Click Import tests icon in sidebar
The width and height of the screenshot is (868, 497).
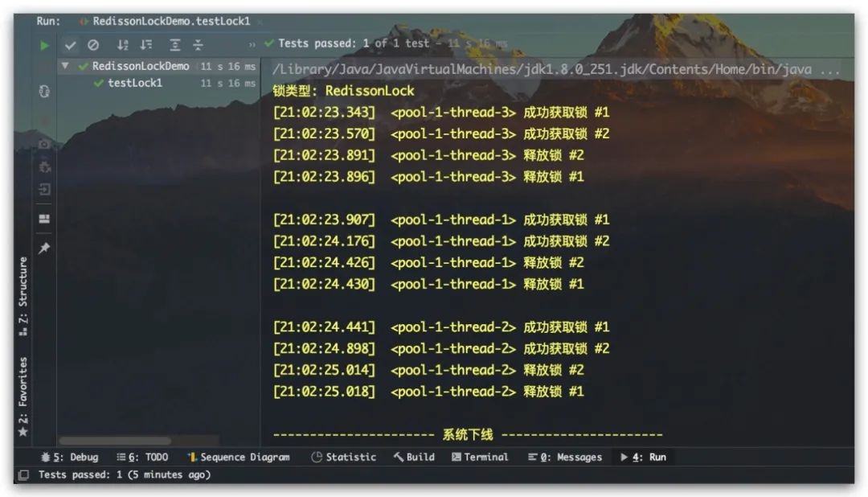pos(44,190)
